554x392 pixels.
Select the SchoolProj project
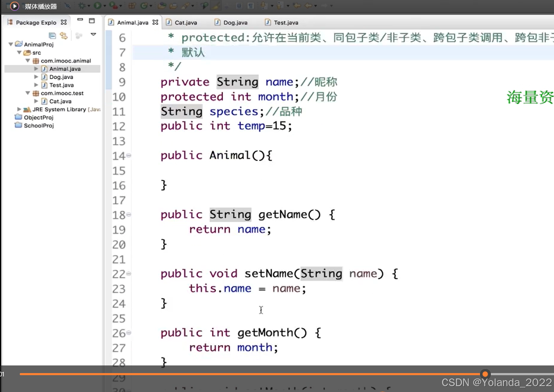tap(34, 125)
